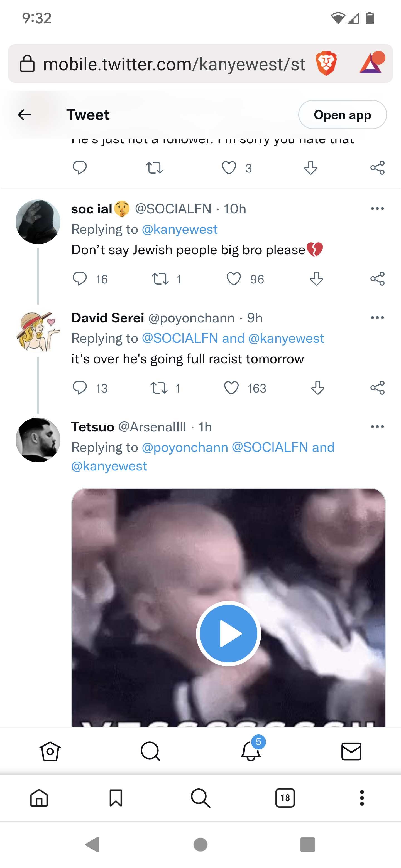Open Twitter messages envelope icon

point(351,751)
